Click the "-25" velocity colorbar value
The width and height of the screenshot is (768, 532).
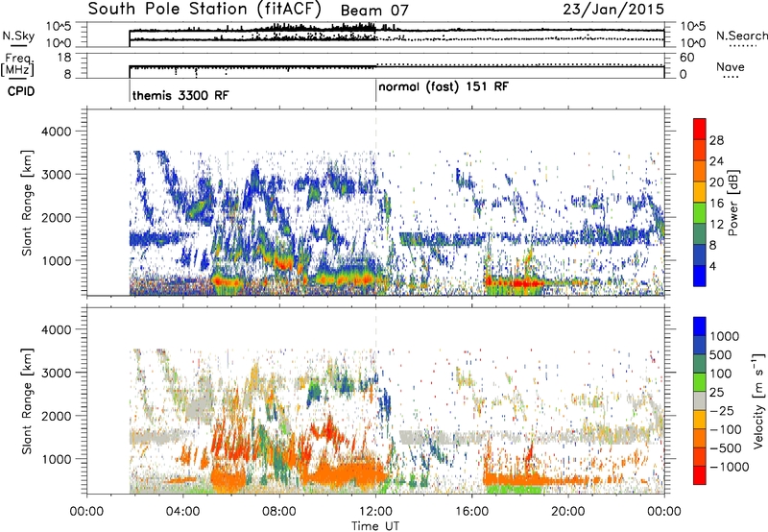pyautogui.click(x=721, y=411)
